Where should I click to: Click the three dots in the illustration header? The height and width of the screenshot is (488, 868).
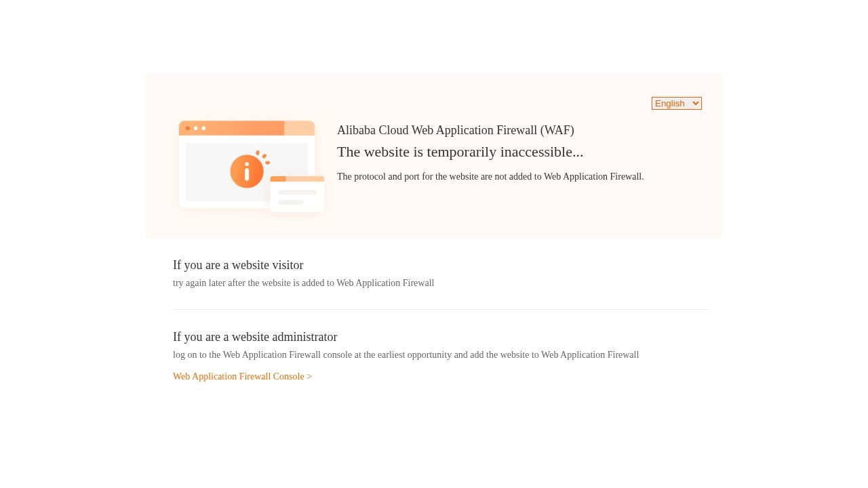[x=195, y=128]
